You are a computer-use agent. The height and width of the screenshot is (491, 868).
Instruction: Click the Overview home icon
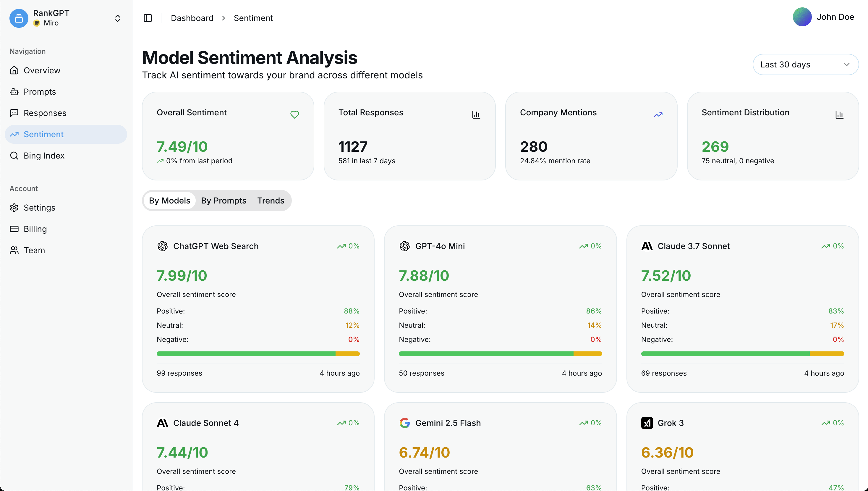[x=14, y=70]
